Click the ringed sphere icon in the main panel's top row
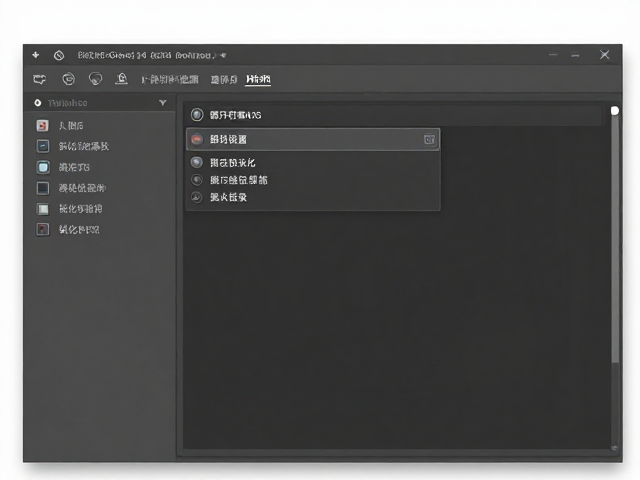The image size is (640, 480). (x=197, y=115)
